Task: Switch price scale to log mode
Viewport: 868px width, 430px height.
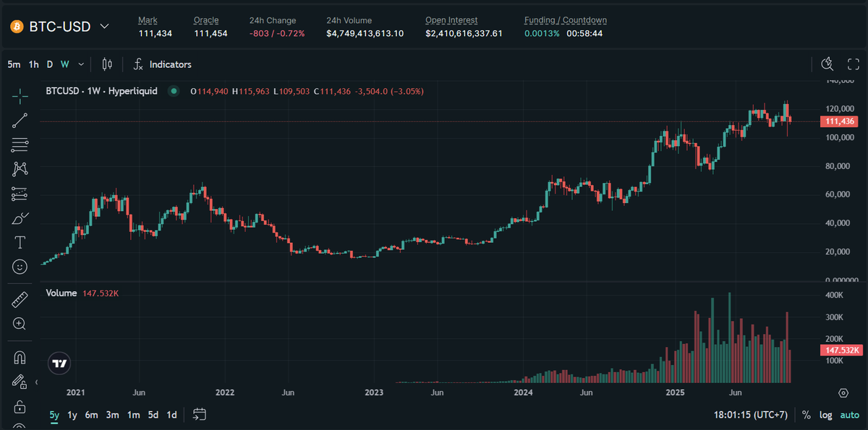Action: (825, 415)
